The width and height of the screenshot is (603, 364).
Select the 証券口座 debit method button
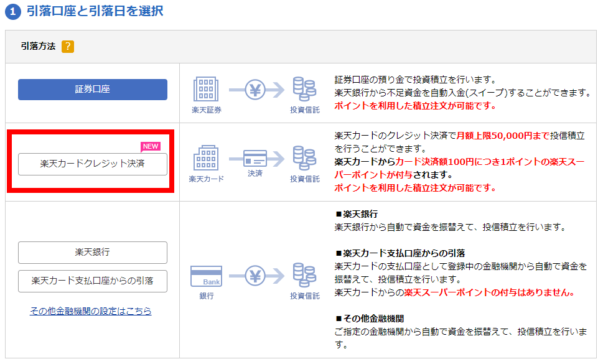[x=93, y=90]
